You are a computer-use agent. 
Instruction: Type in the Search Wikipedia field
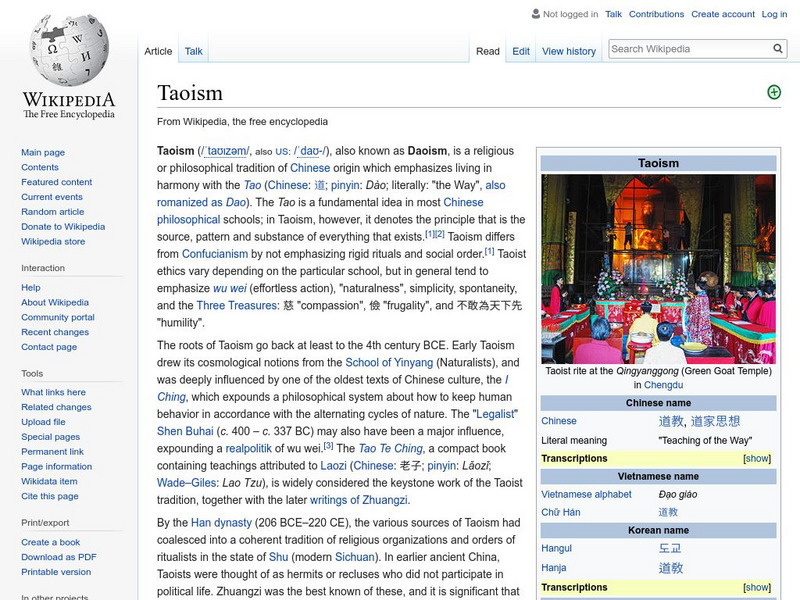(688, 49)
